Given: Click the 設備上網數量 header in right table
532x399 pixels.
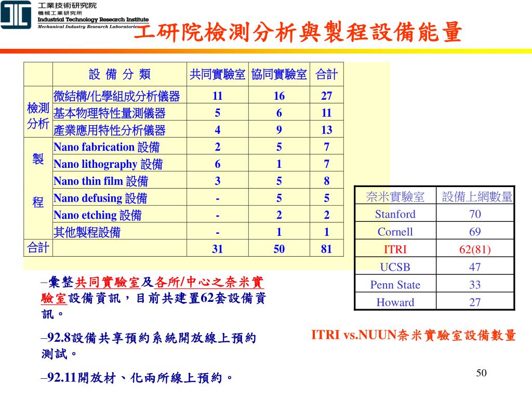Looking at the screenshot, I should tap(477, 196).
